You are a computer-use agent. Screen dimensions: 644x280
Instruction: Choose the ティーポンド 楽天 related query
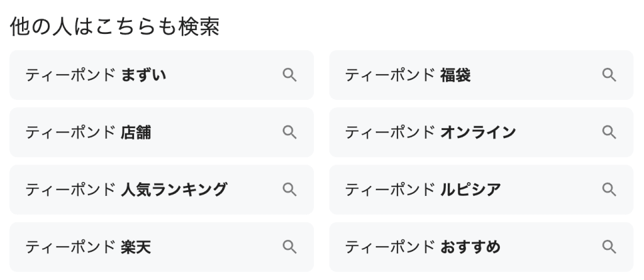coord(88,247)
